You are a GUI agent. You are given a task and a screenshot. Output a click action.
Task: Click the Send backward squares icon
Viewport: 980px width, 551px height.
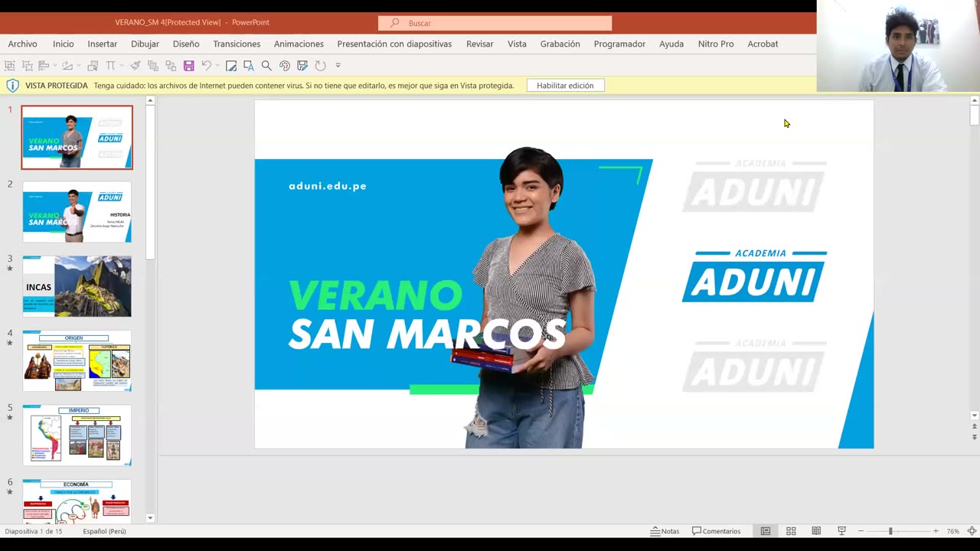[171, 66]
